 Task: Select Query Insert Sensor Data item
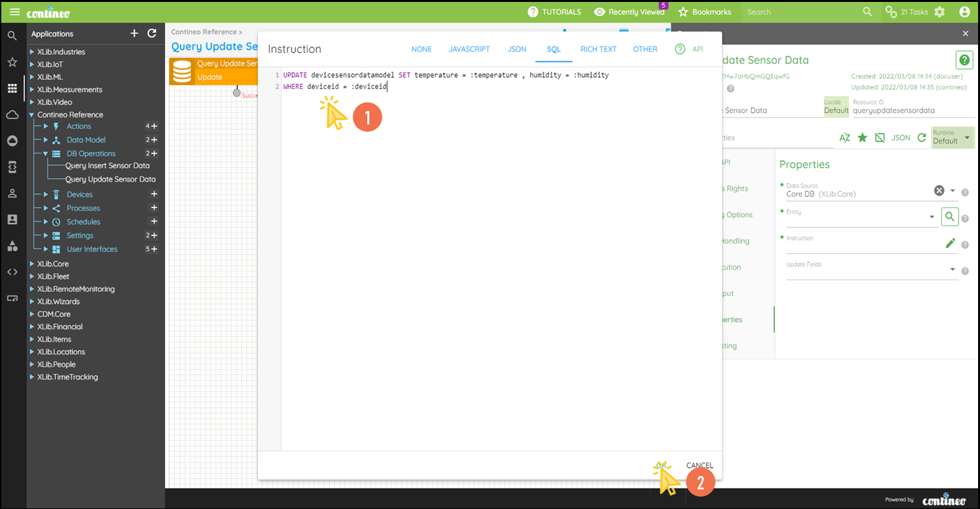107,166
